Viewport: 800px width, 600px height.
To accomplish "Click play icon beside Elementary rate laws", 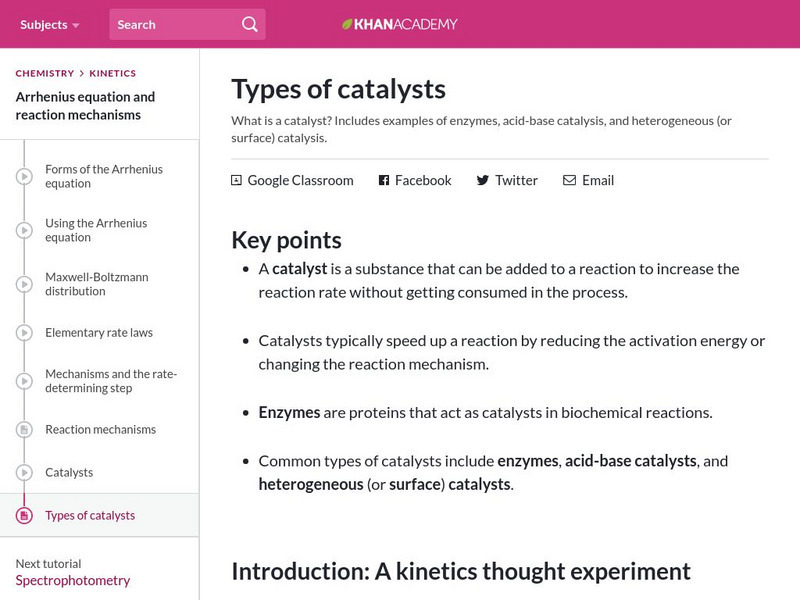I will (x=24, y=333).
